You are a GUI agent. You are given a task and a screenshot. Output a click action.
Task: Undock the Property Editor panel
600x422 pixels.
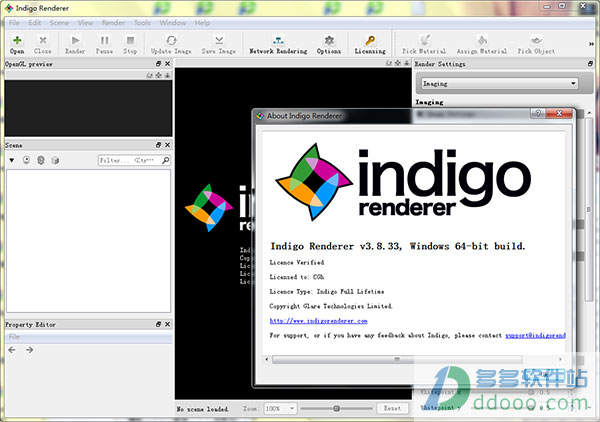click(158, 324)
